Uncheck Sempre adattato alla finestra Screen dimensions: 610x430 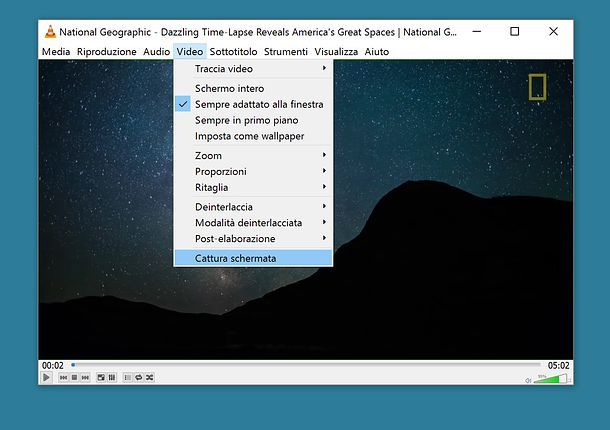(253, 104)
